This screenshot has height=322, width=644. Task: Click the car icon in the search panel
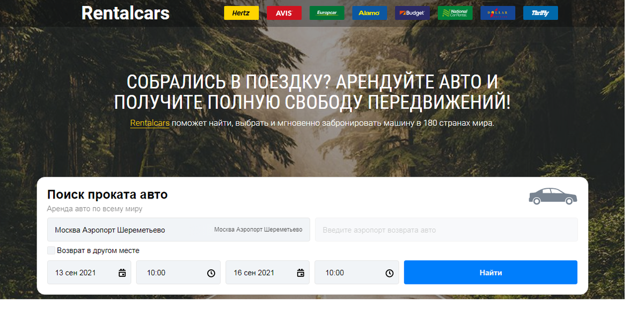tap(553, 197)
